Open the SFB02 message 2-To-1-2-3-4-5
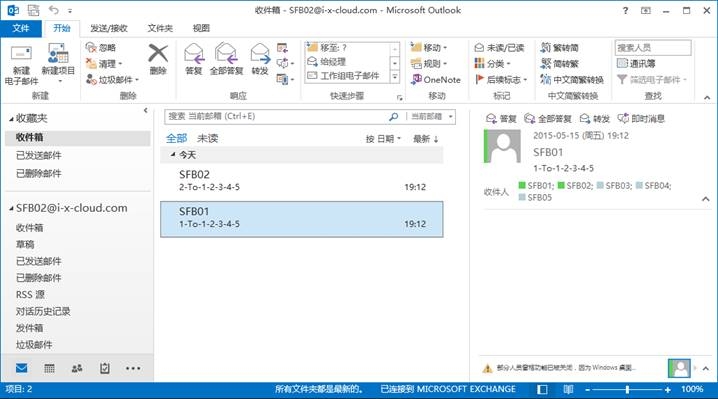 click(302, 180)
